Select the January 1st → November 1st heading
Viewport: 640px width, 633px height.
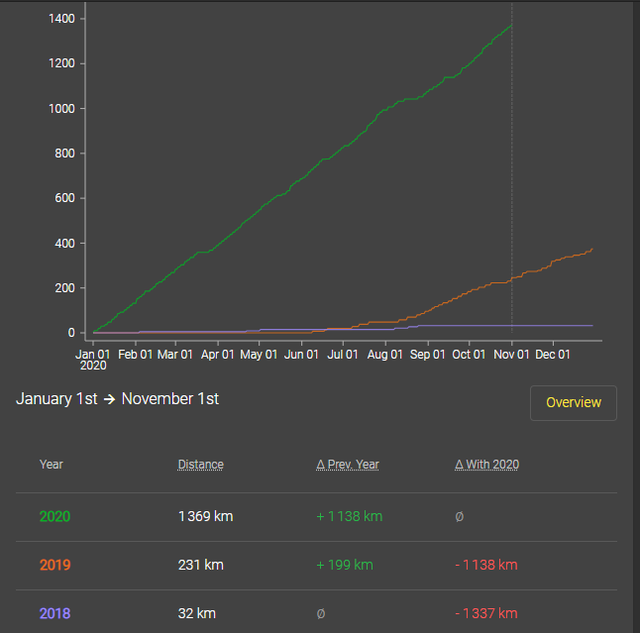tap(117, 399)
